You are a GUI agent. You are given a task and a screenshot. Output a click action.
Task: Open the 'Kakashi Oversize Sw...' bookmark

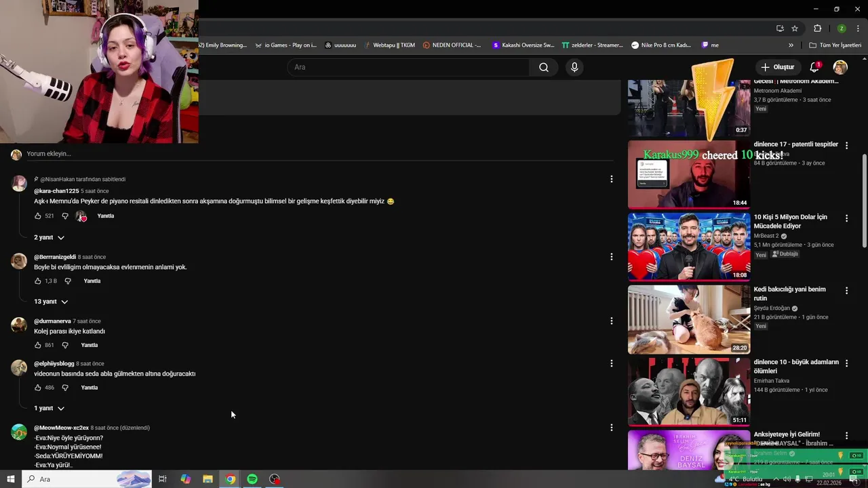[x=523, y=45]
